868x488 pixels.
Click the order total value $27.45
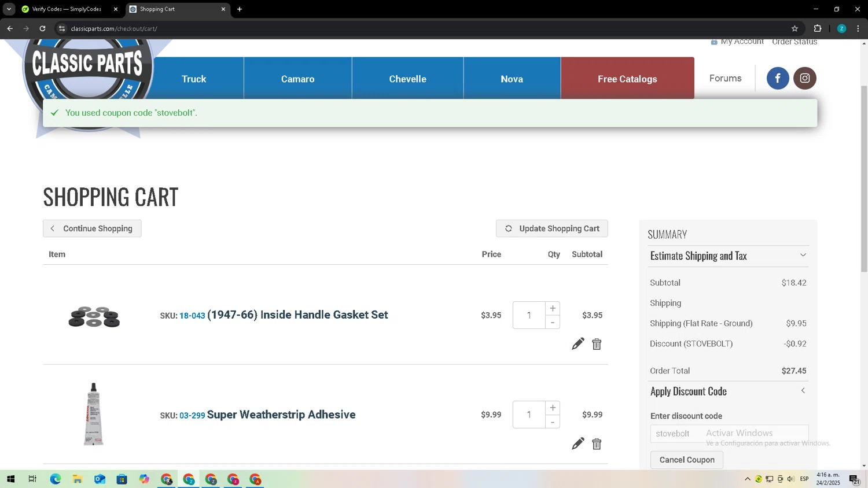pos(794,371)
